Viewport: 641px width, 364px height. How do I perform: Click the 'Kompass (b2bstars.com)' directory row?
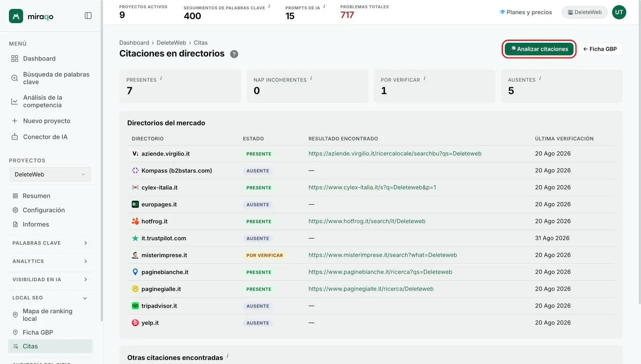371,171
